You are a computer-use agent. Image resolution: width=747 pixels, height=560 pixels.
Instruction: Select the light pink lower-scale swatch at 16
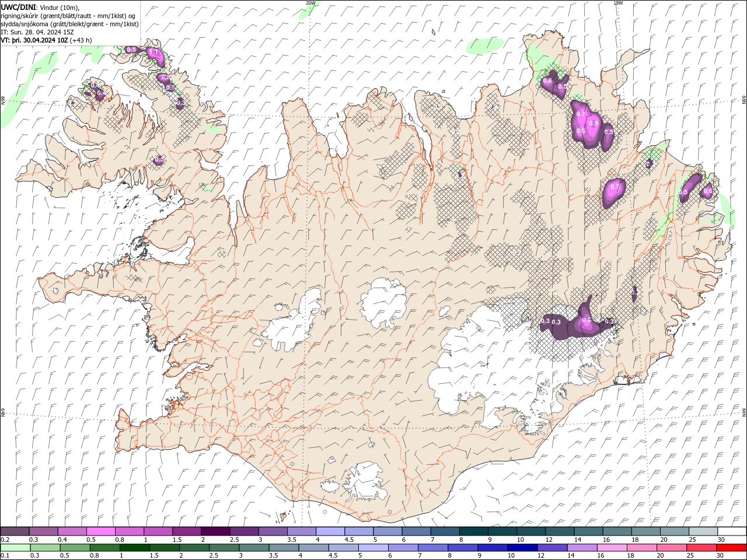point(611,548)
